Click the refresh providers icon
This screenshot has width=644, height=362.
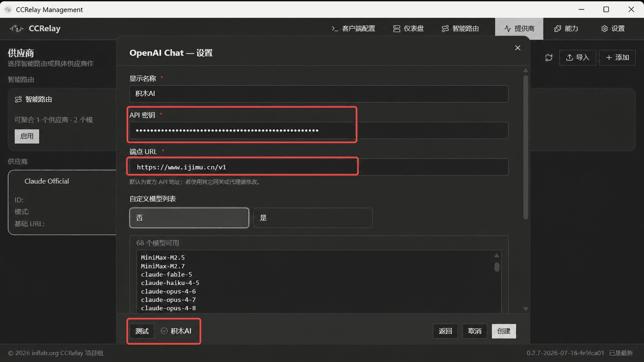(549, 58)
